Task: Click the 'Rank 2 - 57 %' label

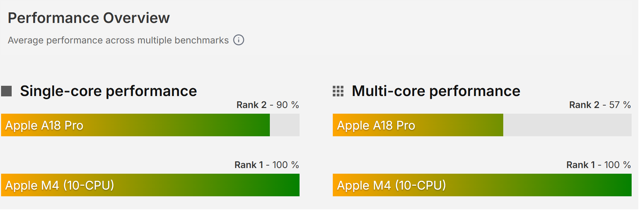Action: click(x=600, y=105)
